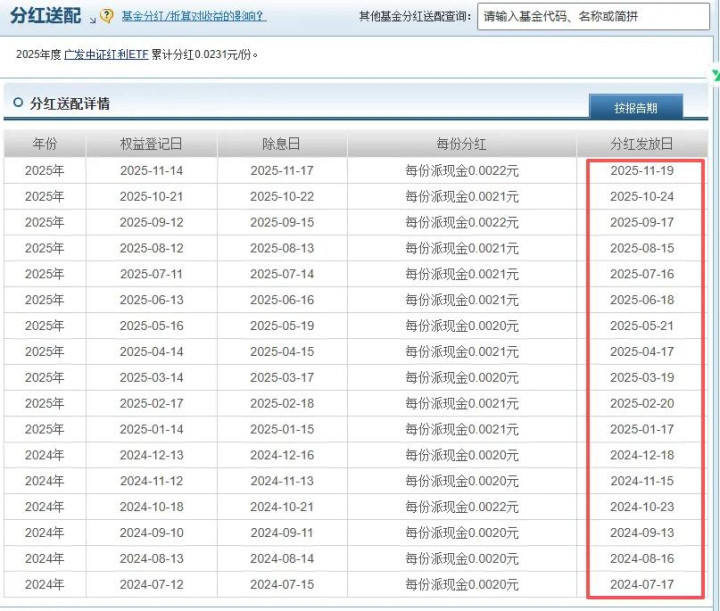Viewport: 720px width, 611px height.
Task: Click the 年份 column header
Action: coord(45,144)
